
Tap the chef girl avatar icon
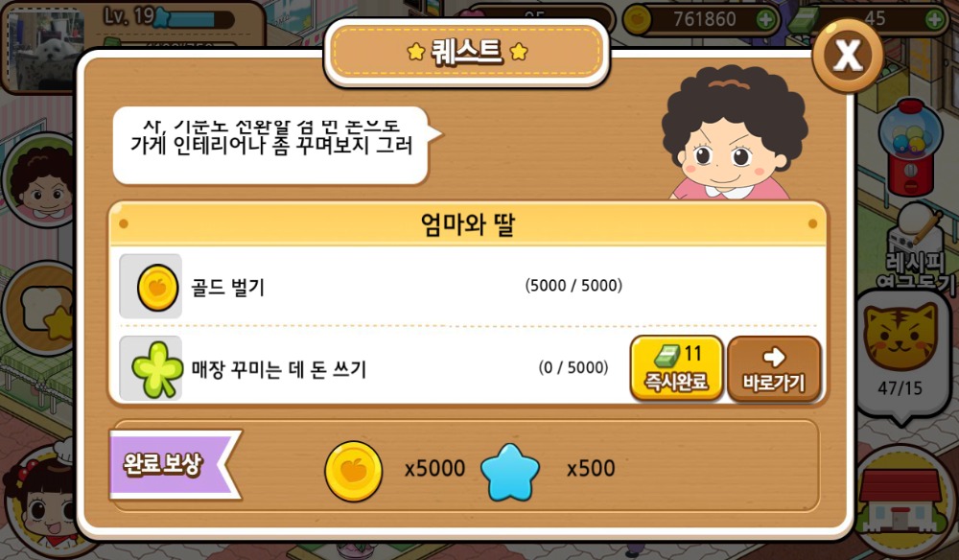pos(39,499)
